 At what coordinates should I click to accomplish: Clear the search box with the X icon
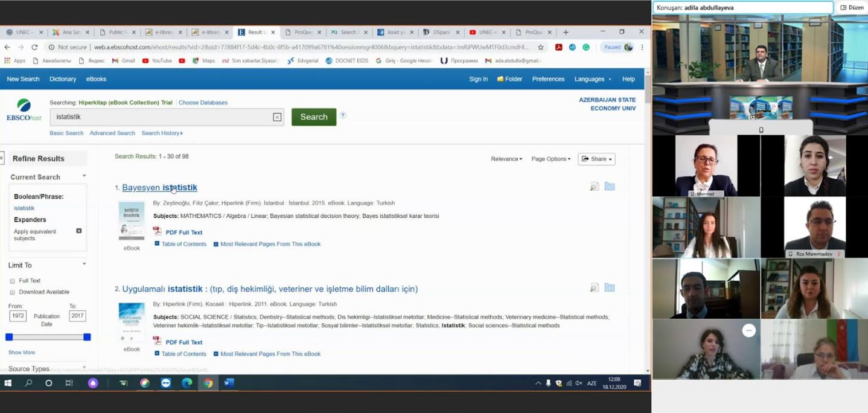277,117
